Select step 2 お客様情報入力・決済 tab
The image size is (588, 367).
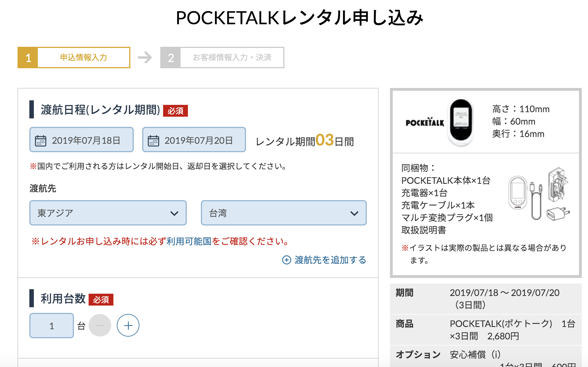(x=222, y=58)
